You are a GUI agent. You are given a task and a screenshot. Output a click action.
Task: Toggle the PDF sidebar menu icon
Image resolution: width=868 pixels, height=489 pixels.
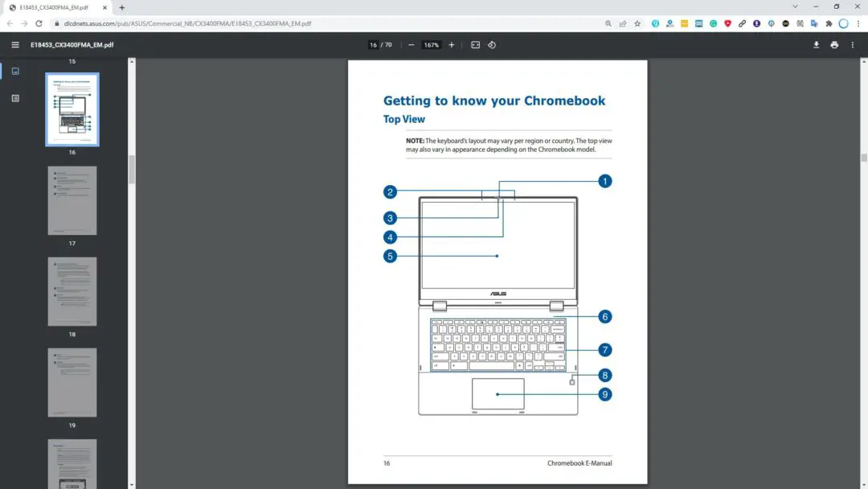point(15,45)
